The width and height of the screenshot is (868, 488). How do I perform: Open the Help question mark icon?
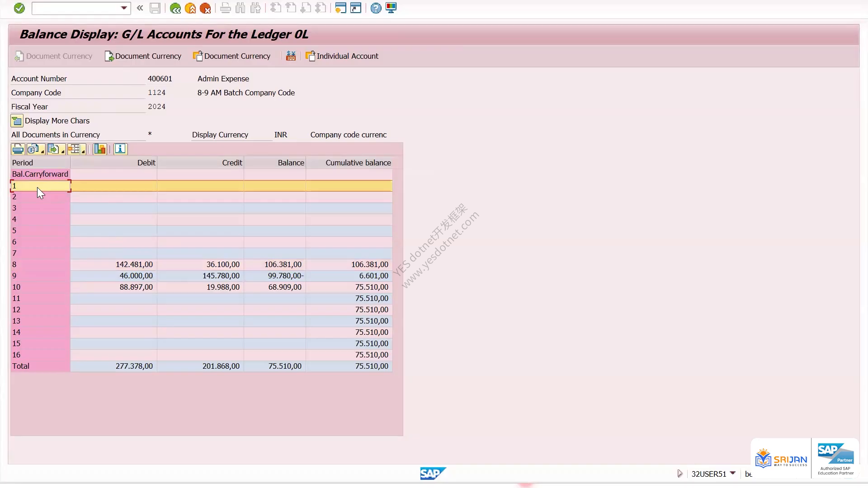376,8
